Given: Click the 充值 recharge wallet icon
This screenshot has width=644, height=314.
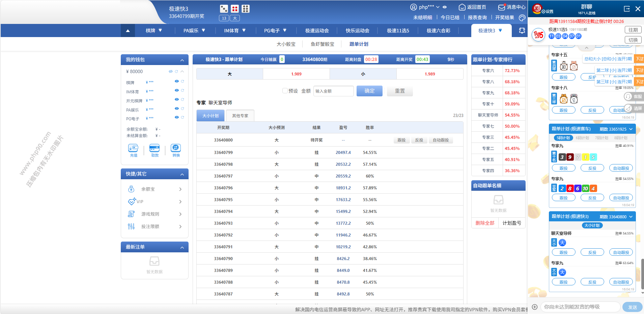Looking at the screenshot, I should click(x=133, y=148).
